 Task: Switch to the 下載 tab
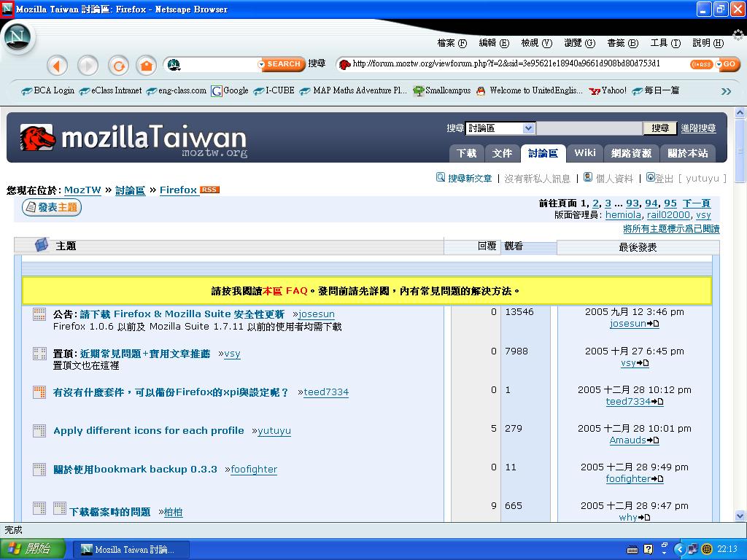466,153
